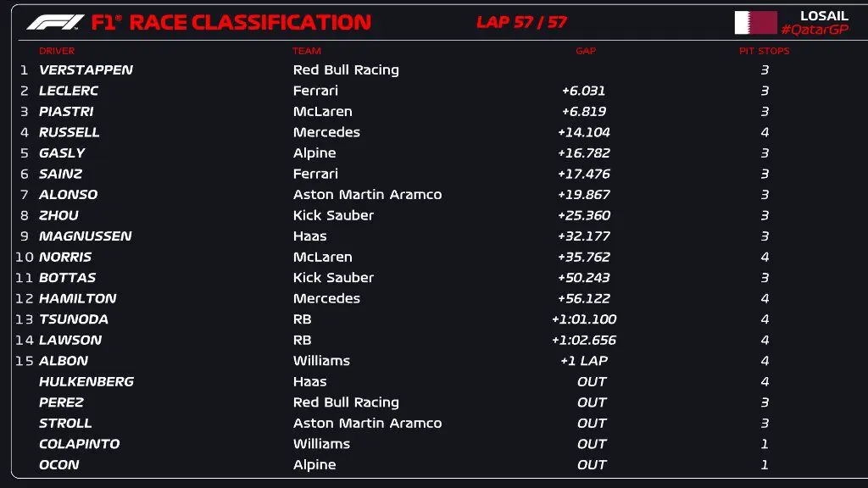The width and height of the screenshot is (868, 488).
Task: Select the GAP column header
Action: click(x=586, y=51)
